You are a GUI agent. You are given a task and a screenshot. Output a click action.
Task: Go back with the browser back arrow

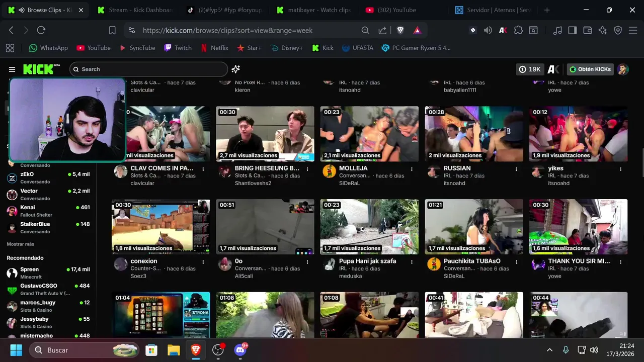coord(11,30)
